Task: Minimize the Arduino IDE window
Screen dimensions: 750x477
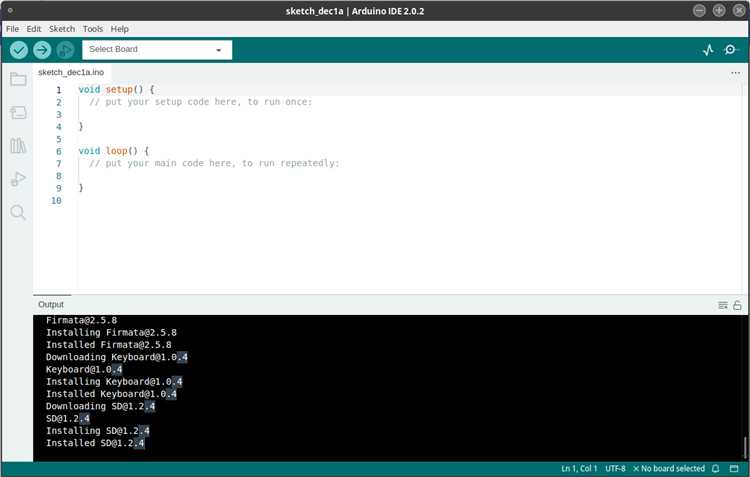Action: [x=699, y=11]
